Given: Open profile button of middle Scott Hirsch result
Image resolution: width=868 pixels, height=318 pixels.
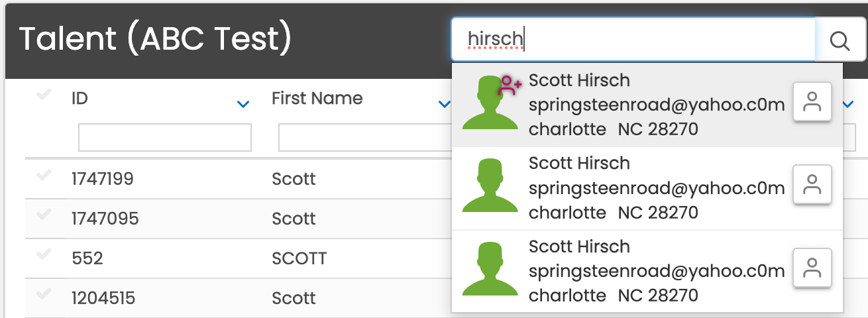Looking at the screenshot, I should [812, 185].
